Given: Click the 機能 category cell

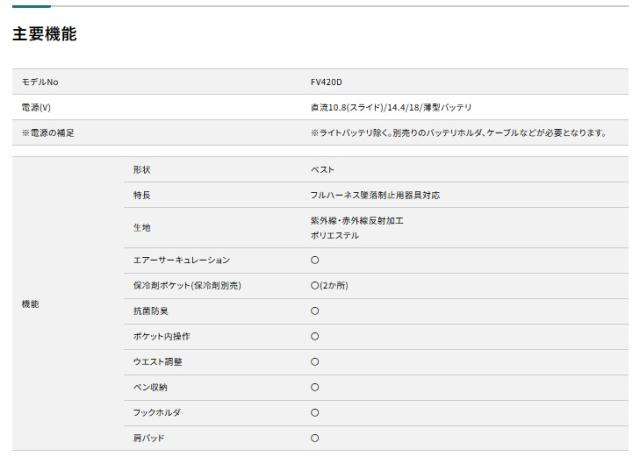Looking at the screenshot, I should tap(30, 304).
